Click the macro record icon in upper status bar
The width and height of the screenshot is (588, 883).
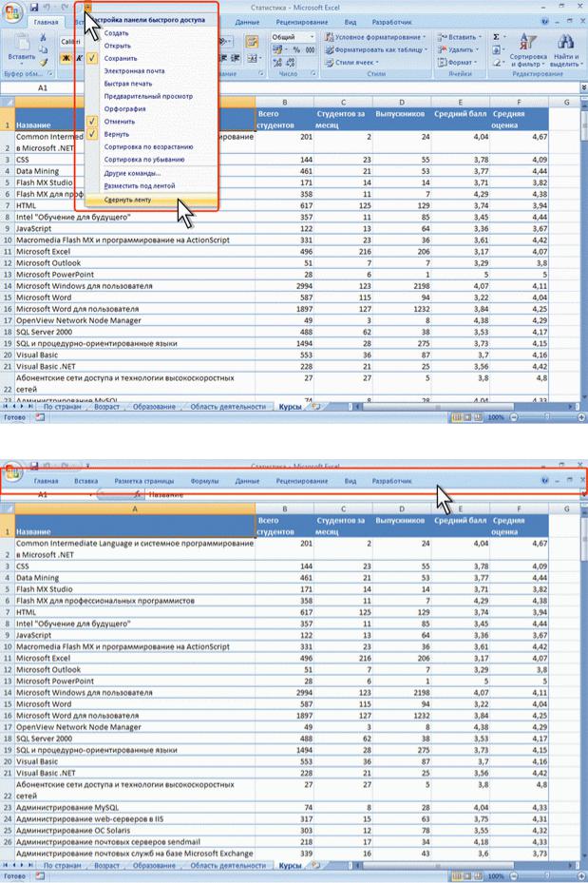pyautogui.click(x=40, y=417)
